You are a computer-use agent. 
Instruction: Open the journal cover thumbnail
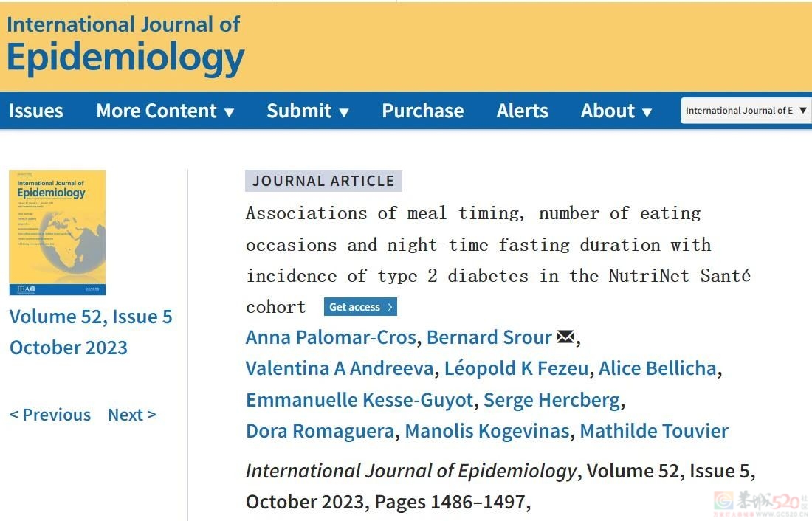click(58, 232)
